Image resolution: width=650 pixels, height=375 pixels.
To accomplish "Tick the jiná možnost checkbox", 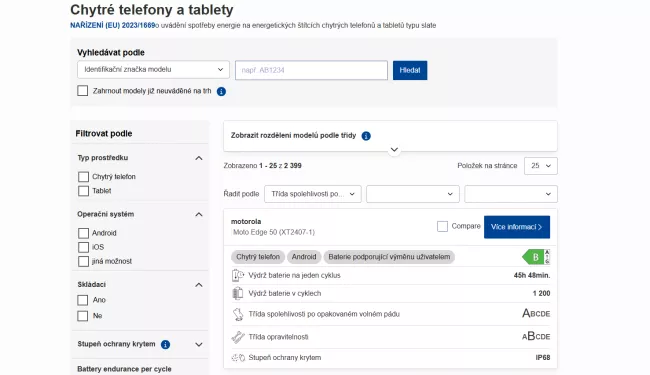I will coord(83,261).
